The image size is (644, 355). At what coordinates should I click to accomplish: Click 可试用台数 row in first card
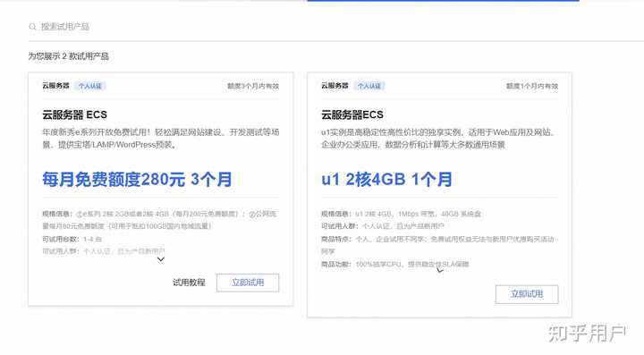[72, 239]
